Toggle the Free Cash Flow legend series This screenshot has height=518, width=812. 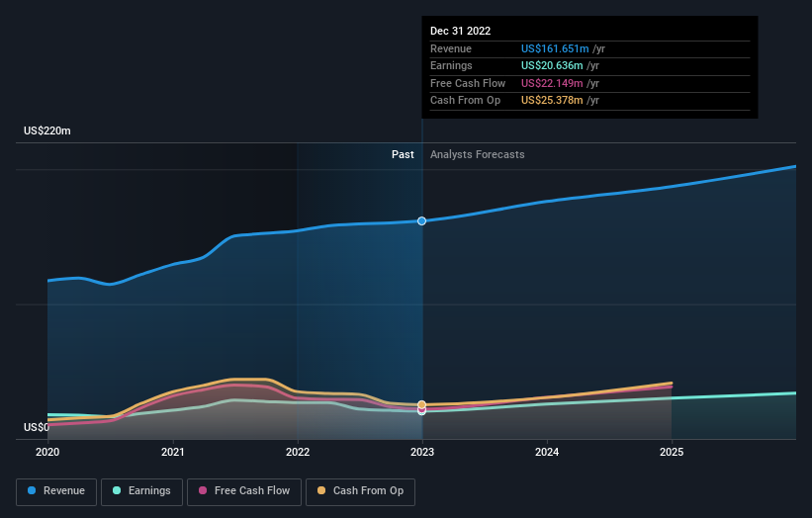pyautogui.click(x=244, y=491)
